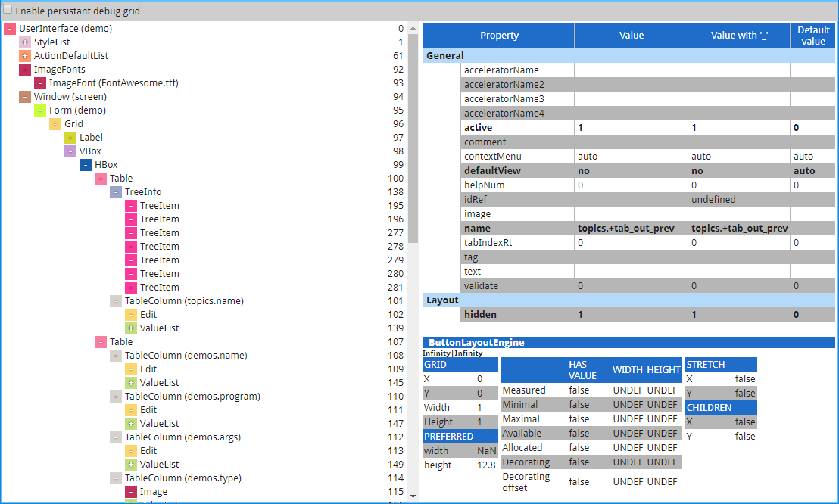Expand the StyleList node
The height and width of the screenshot is (504, 839).
(x=24, y=42)
